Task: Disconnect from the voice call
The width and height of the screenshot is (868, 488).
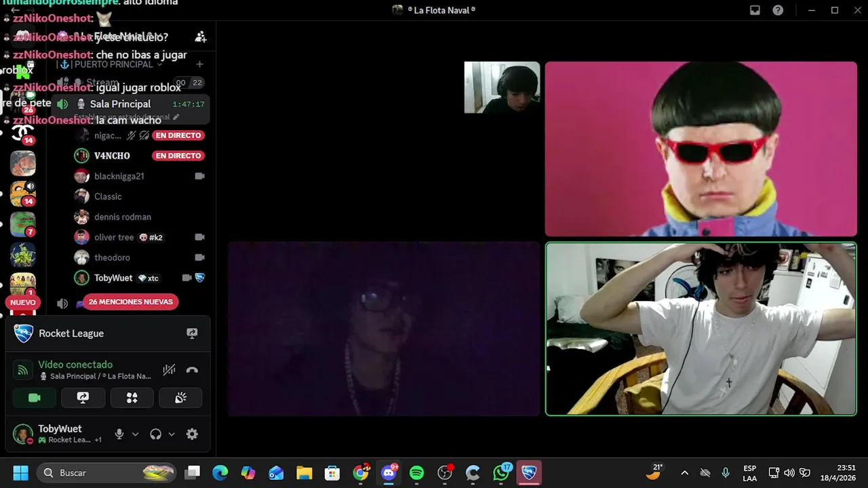Action: [x=192, y=370]
